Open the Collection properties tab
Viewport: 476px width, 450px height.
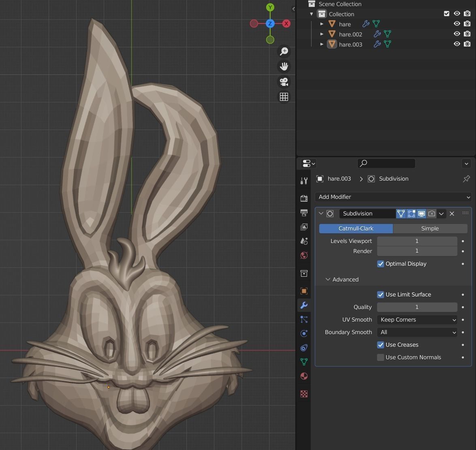[x=304, y=273]
